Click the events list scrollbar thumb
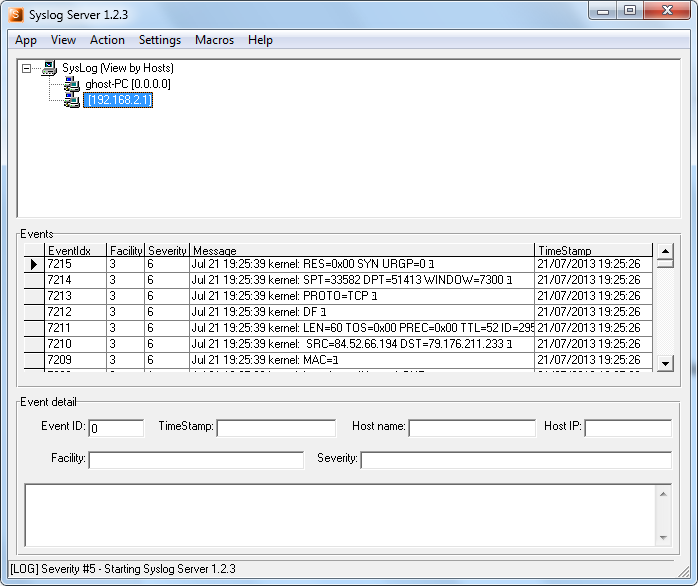This screenshot has width=698, height=586. click(x=665, y=263)
